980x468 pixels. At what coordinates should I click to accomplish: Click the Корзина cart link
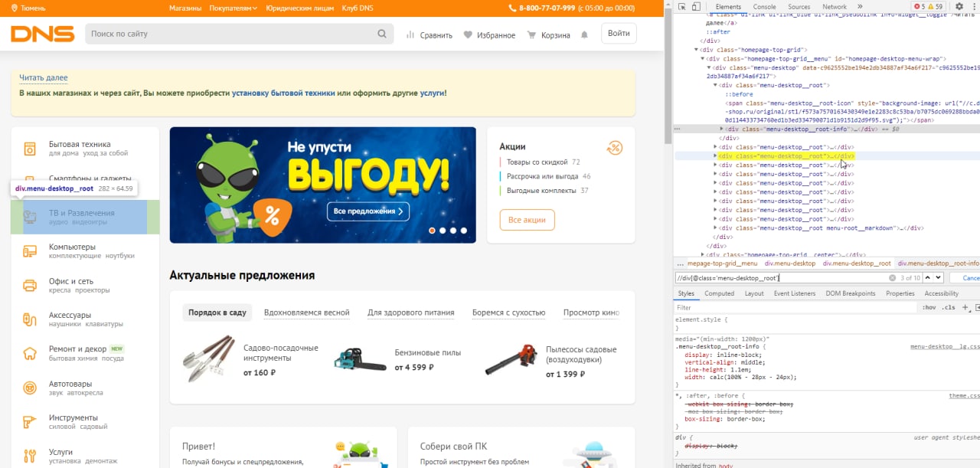548,35
